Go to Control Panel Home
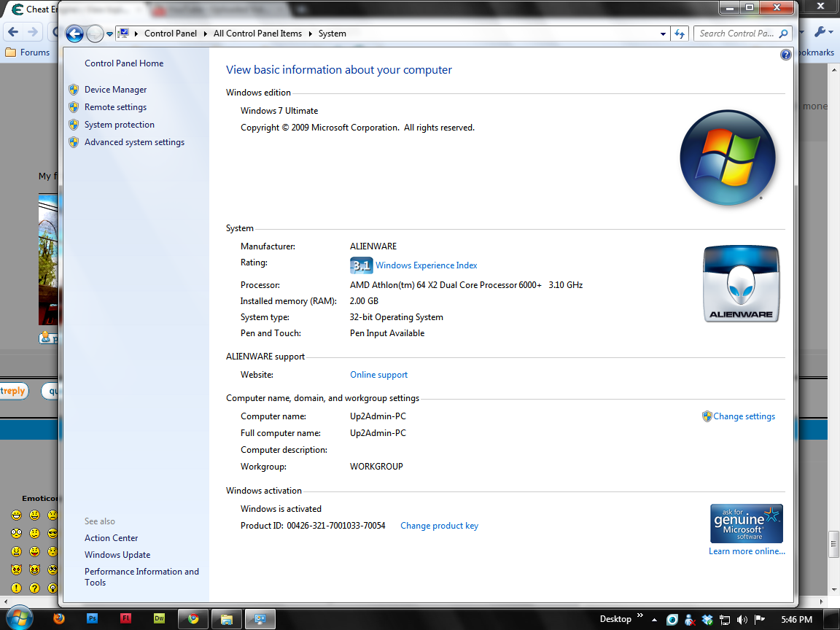Viewport: 840px width, 630px height. (x=124, y=63)
